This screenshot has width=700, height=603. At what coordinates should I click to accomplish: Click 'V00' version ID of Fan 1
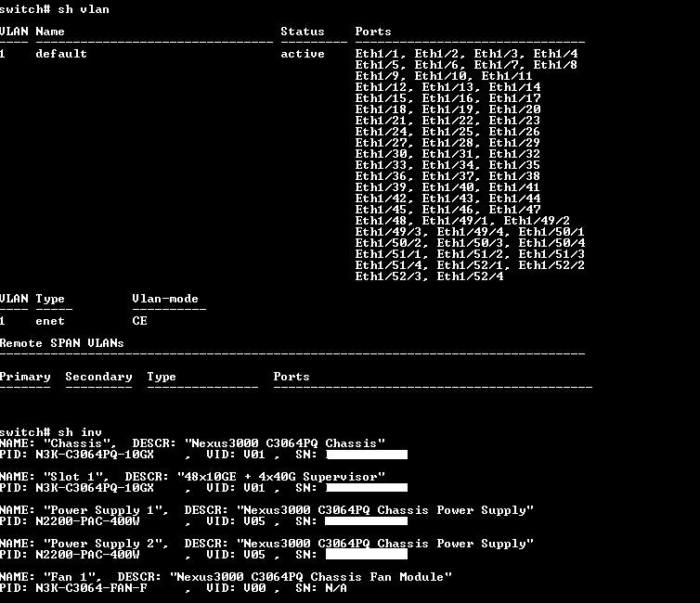254,588
